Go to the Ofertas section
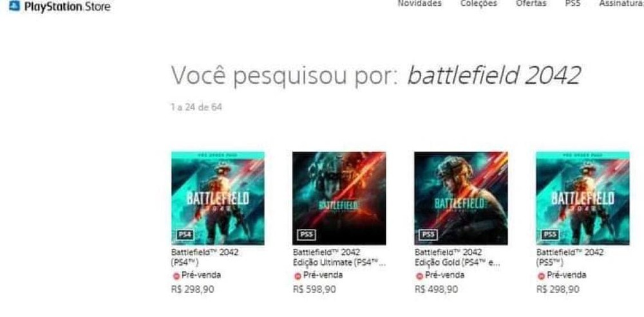 [x=531, y=3]
